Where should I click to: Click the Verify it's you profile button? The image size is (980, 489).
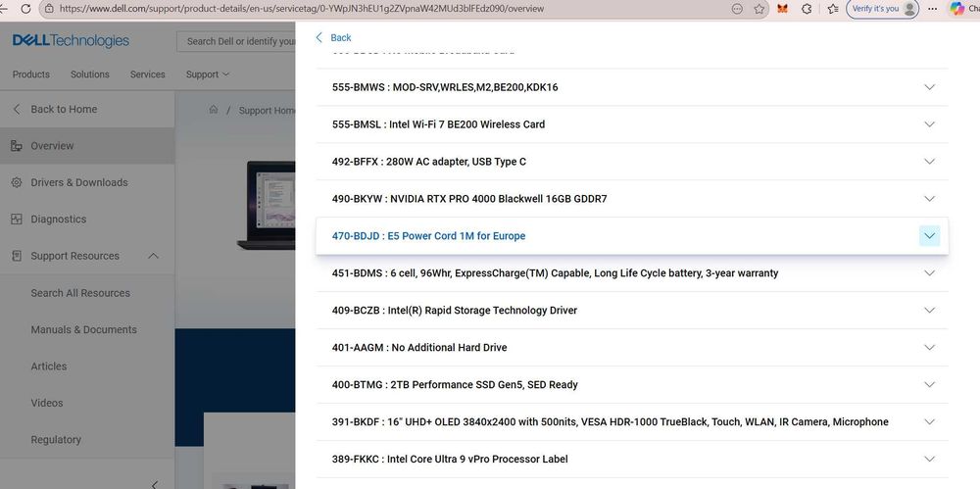pos(883,9)
